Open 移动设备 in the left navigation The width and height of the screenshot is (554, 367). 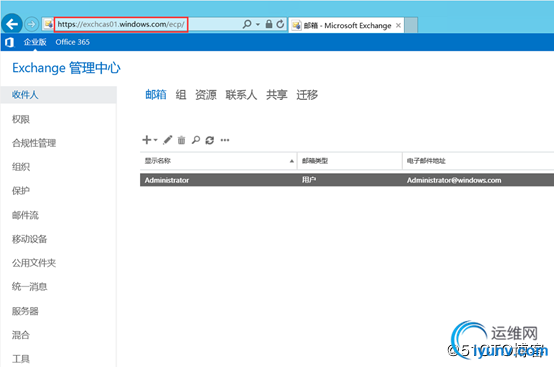[29, 239]
